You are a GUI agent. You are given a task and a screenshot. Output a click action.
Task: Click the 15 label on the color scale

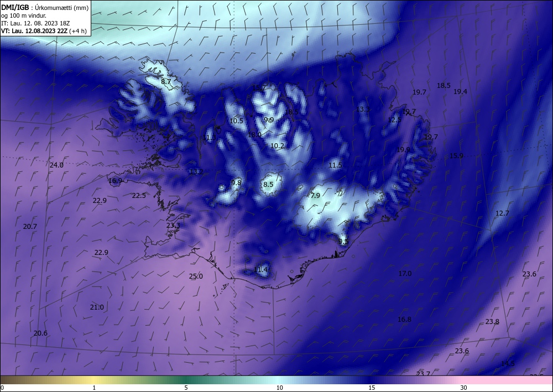point(372,388)
